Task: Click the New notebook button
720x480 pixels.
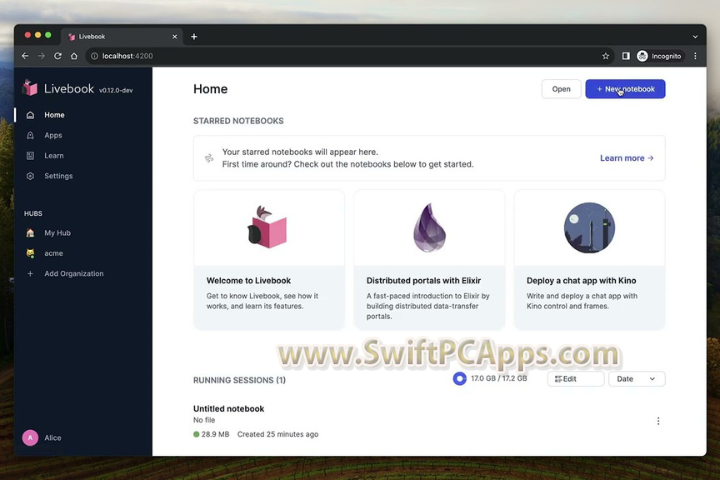Action: [x=625, y=89]
